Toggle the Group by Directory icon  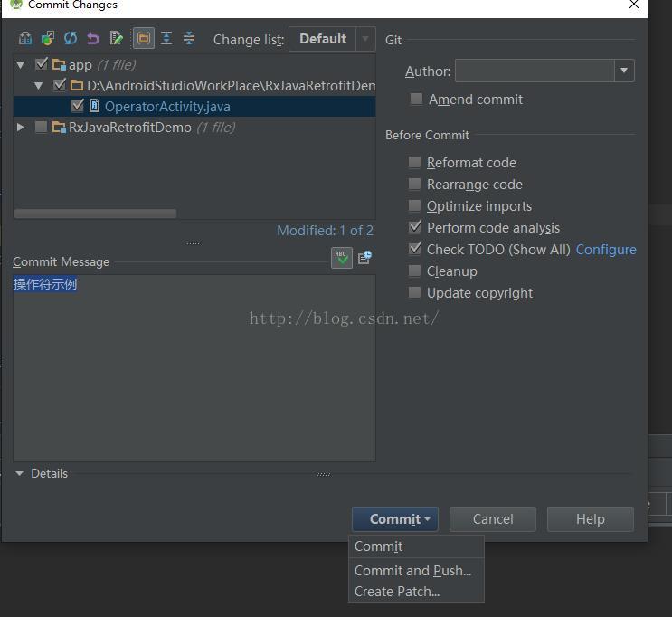[144, 38]
